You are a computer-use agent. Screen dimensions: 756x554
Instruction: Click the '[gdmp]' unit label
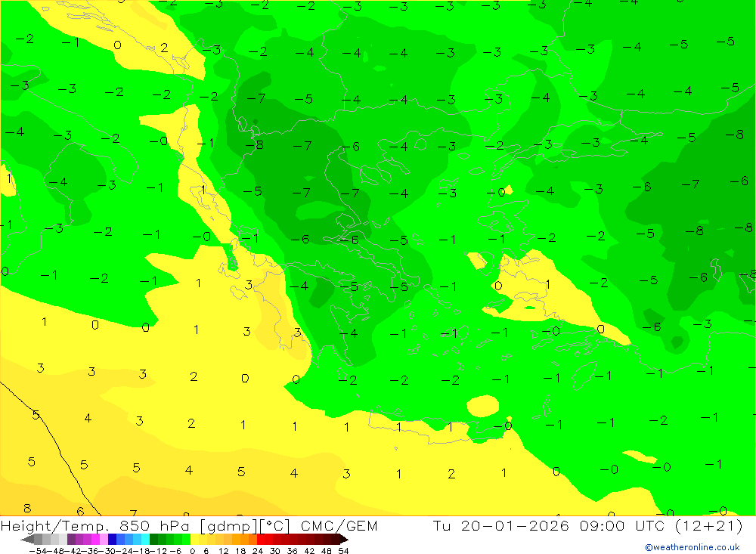pyautogui.click(x=228, y=526)
